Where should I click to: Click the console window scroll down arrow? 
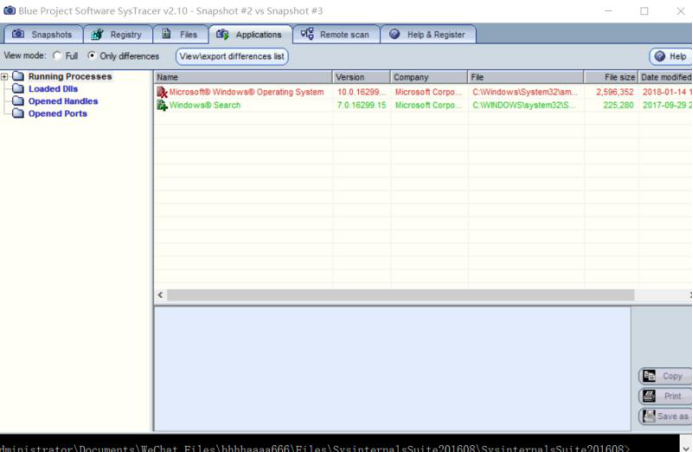(686, 448)
